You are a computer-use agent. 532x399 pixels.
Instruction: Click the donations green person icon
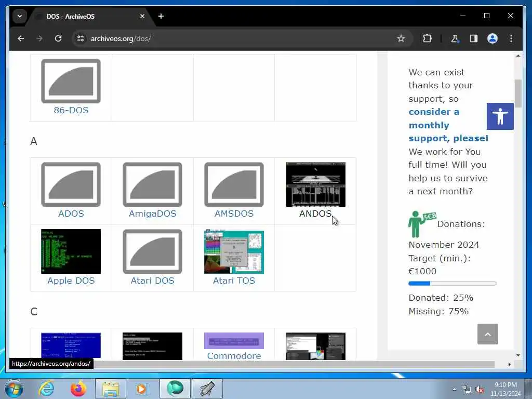point(422,224)
